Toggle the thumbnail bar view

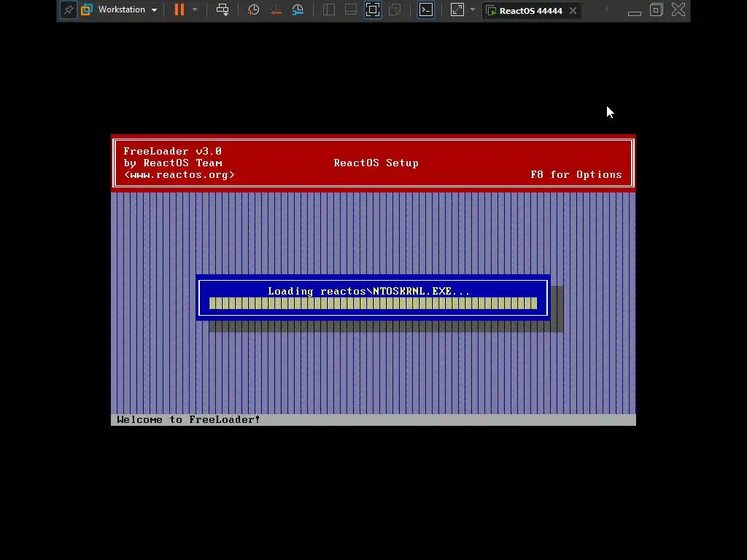(351, 9)
